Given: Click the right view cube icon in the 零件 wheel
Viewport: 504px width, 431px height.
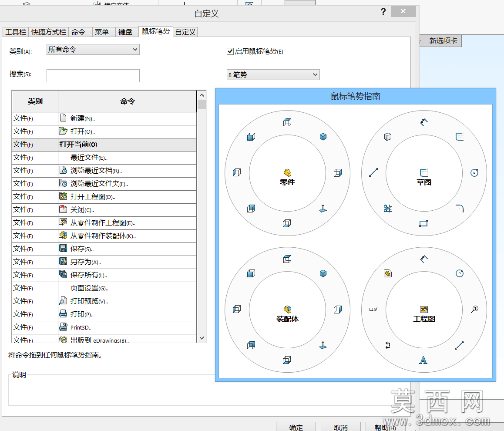Looking at the screenshot, I should point(337,172).
